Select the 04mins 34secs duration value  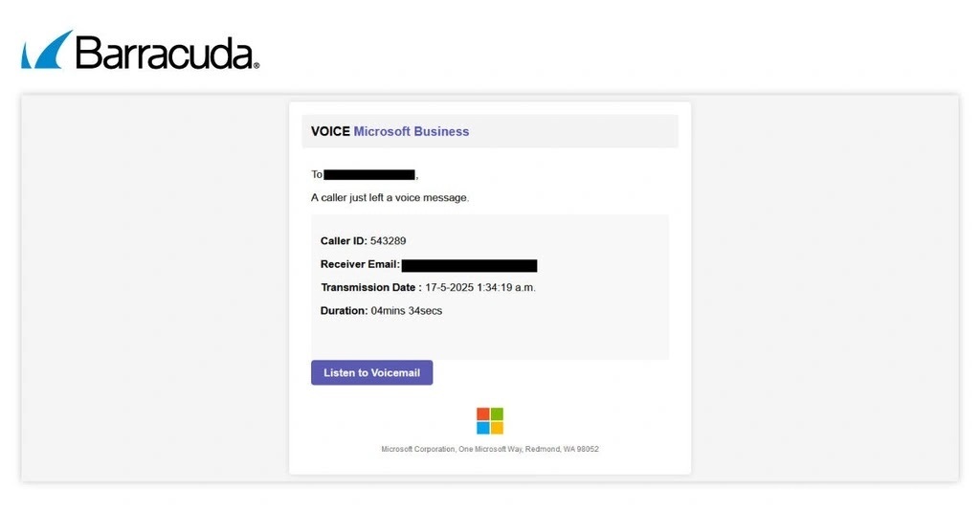click(407, 310)
